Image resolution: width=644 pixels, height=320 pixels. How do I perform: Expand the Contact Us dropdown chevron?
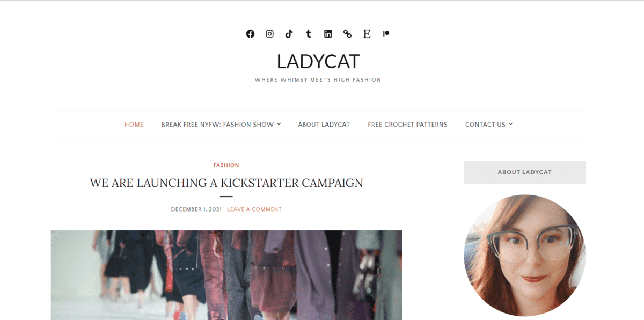click(511, 124)
